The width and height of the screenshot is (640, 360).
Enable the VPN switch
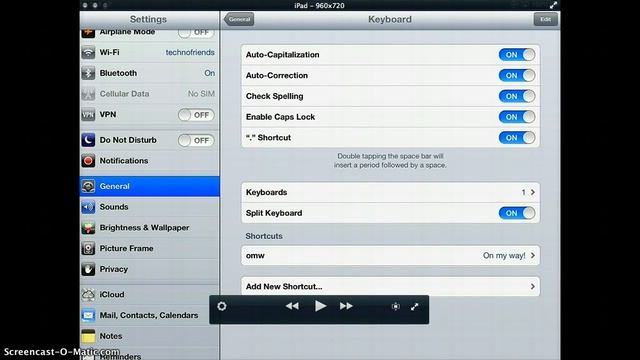tap(196, 115)
